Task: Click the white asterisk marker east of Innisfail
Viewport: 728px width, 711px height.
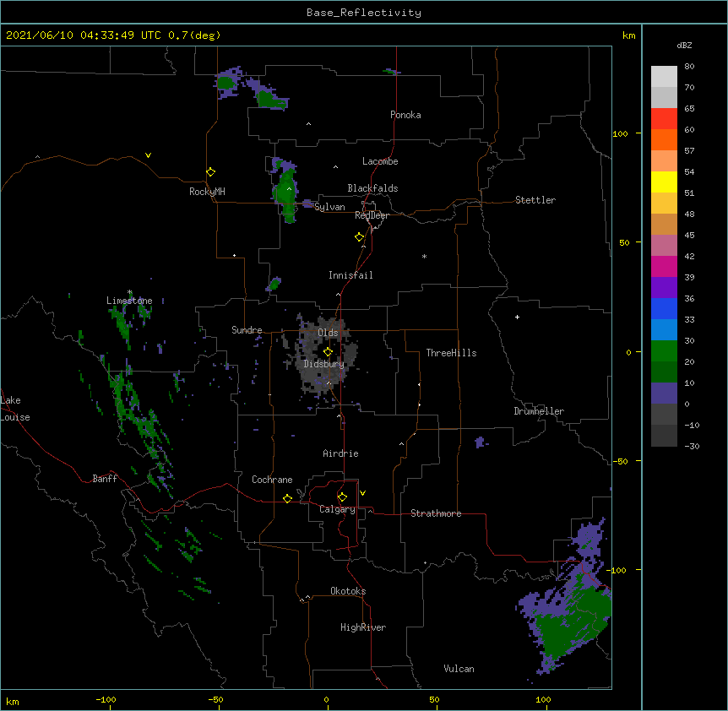Action: click(x=424, y=257)
